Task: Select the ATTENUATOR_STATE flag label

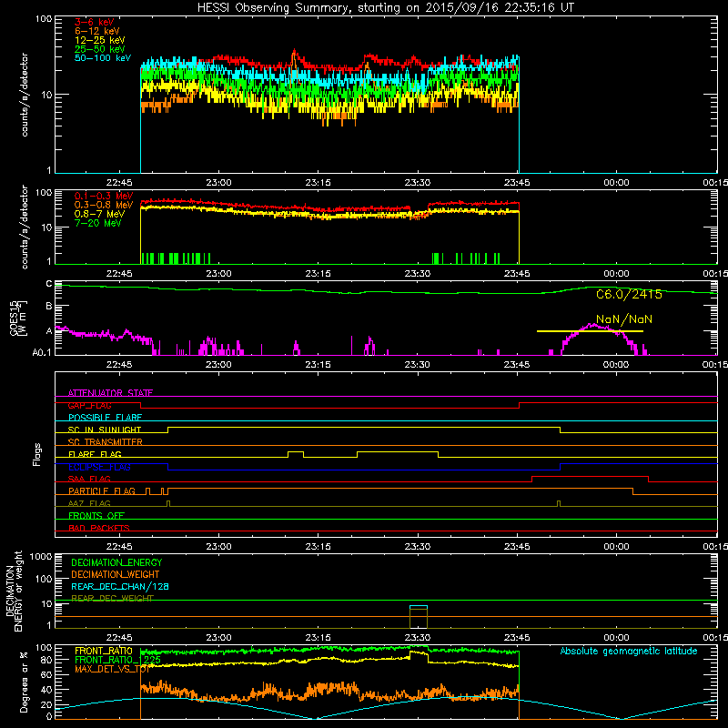Action: [x=110, y=393]
